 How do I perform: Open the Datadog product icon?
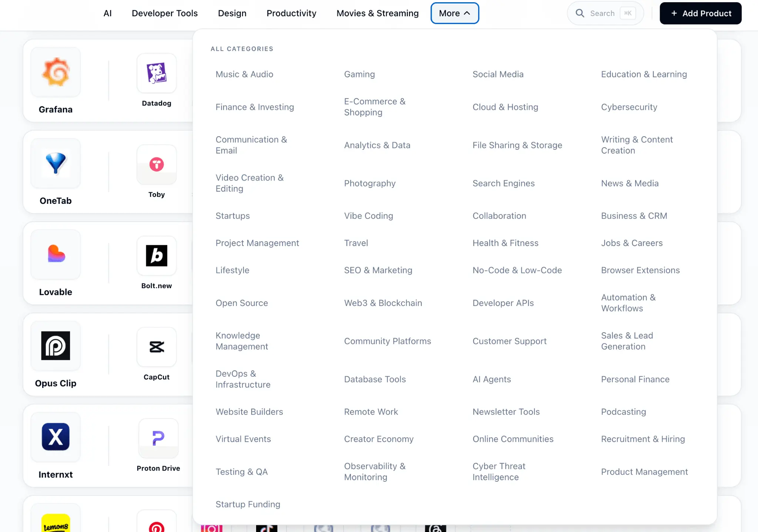[157, 73]
